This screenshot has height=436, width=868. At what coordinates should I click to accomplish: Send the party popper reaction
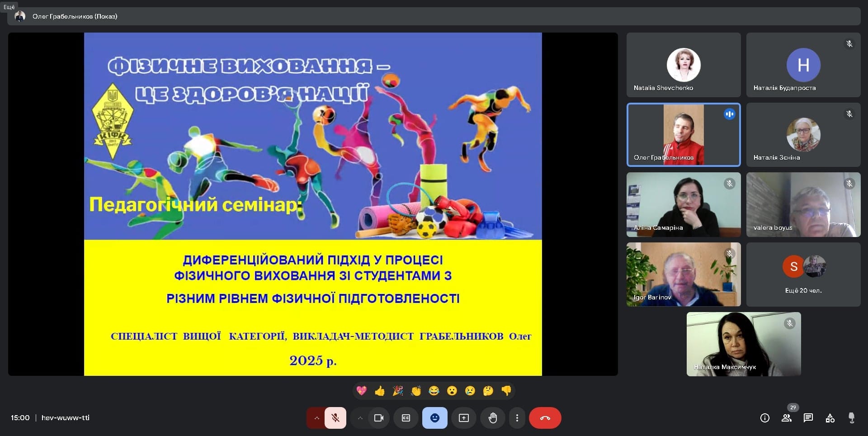pyautogui.click(x=398, y=391)
